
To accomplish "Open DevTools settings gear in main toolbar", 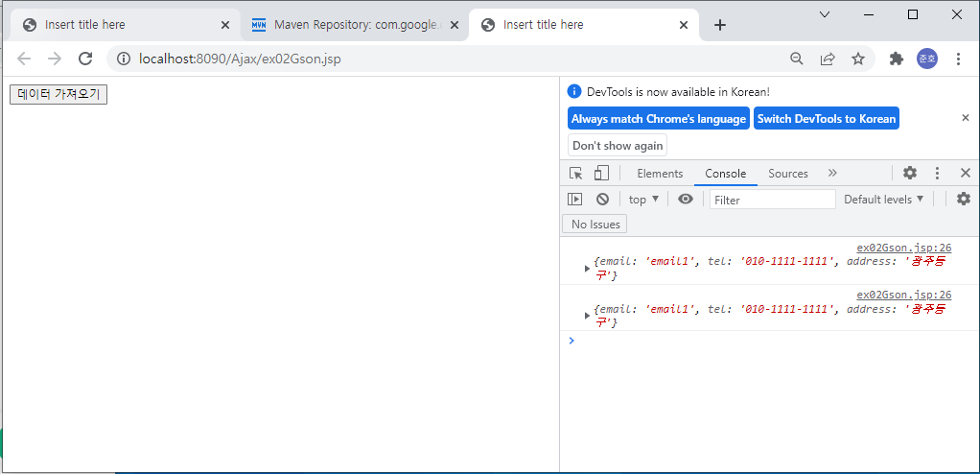I will pyautogui.click(x=910, y=174).
